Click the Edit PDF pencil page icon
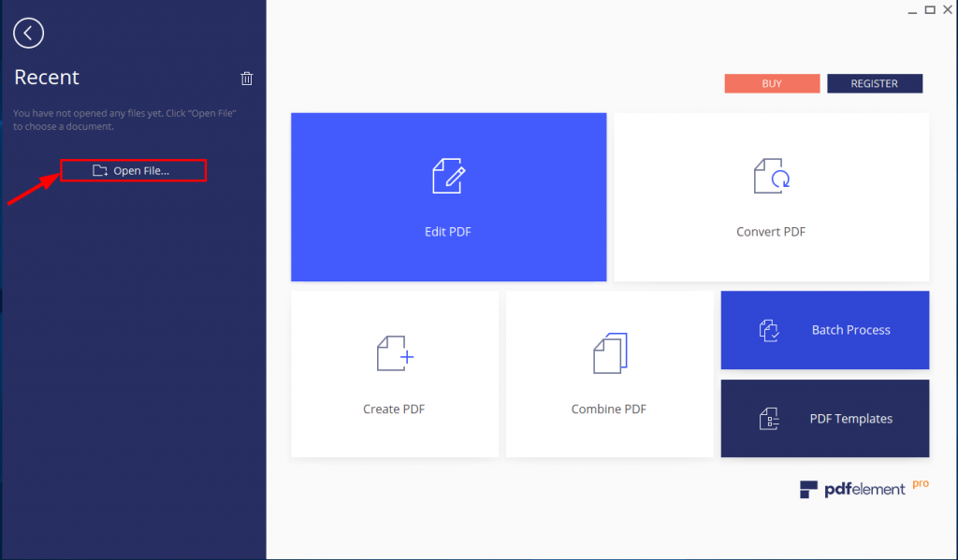This screenshot has width=958, height=560. click(x=448, y=176)
